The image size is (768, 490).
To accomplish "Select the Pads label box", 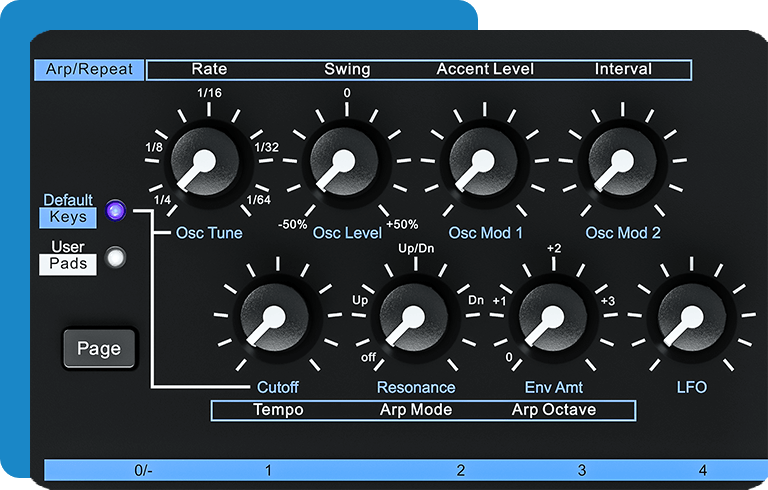I will click(68, 264).
